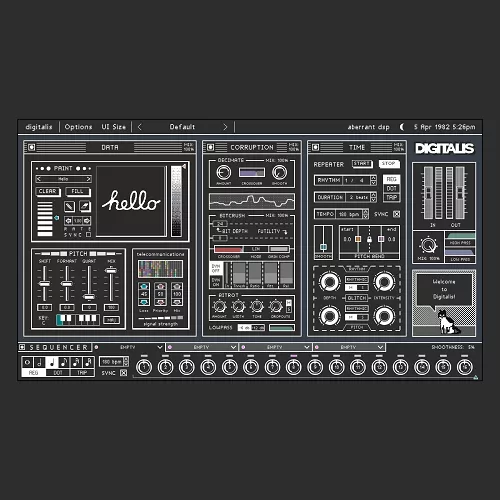Click the Repeater TEMPO bpm field
The height and width of the screenshot is (500, 500).
[x=349, y=214]
